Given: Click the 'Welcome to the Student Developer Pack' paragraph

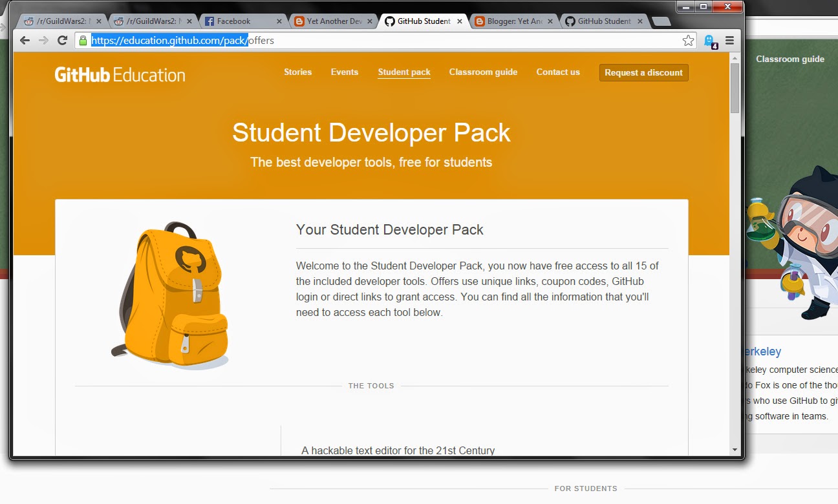Looking at the screenshot, I should [477, 289].
